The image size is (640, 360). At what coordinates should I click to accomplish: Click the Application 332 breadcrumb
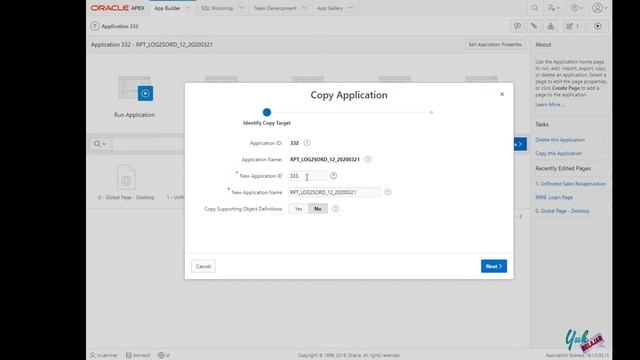click(x=120, y=26)
